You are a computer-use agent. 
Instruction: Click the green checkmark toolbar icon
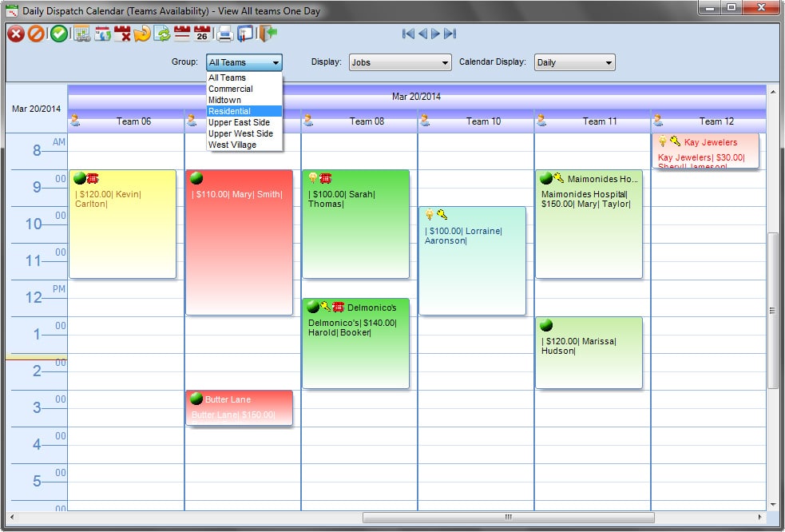59,34
